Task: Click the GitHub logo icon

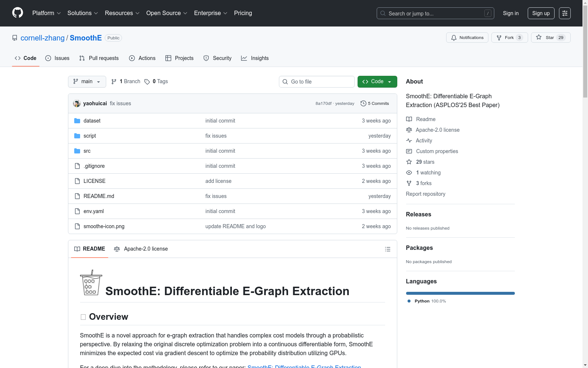Action: click(x=18, y=13)
